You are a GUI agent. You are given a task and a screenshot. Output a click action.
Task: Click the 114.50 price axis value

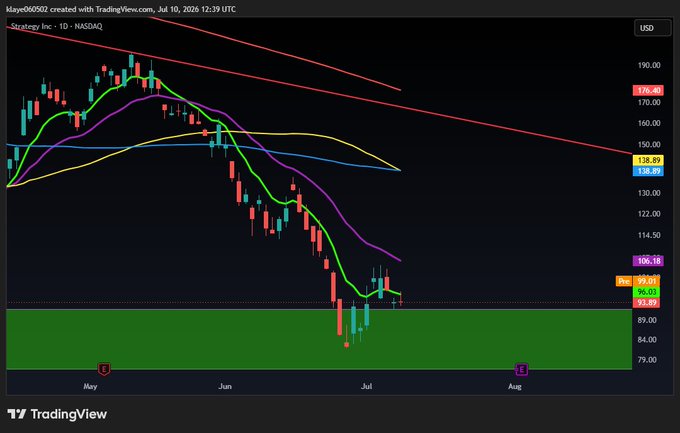click(x=649, y=235)
